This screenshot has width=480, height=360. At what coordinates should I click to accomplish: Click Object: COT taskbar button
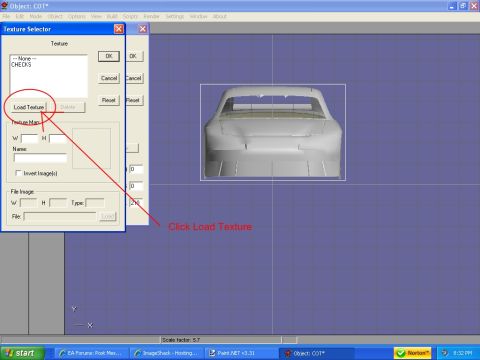317,353
